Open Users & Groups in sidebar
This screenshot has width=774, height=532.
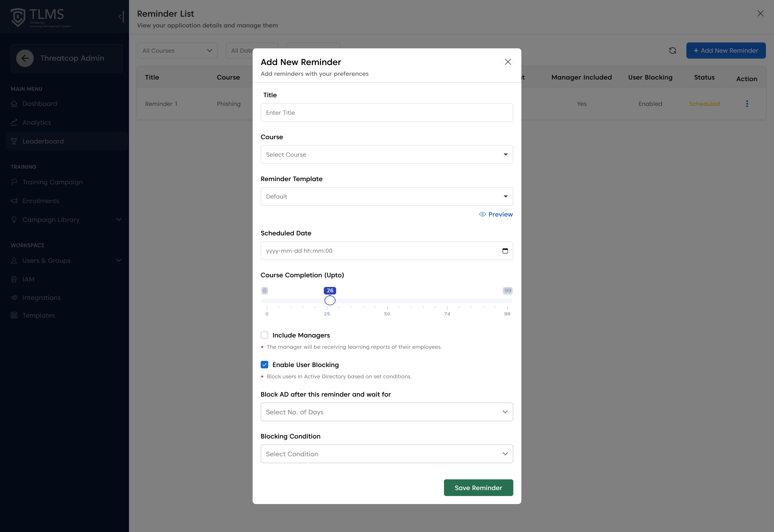tap(46, 260)
